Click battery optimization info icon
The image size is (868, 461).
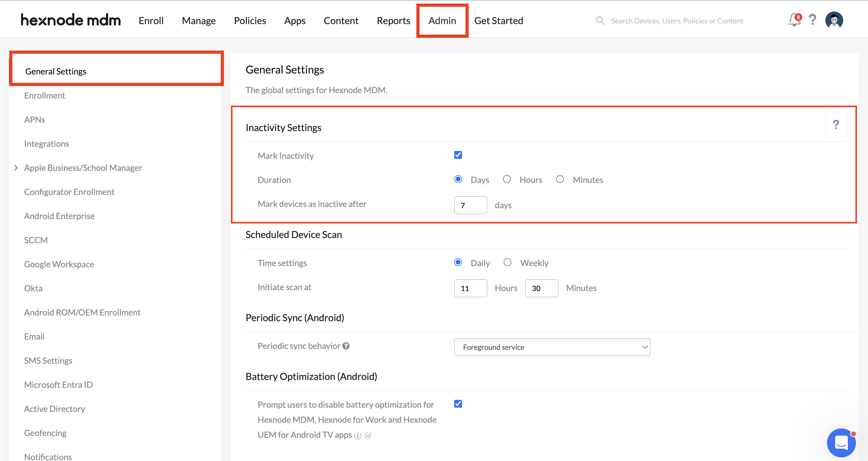pyautogui.click(x=358, y=435)
